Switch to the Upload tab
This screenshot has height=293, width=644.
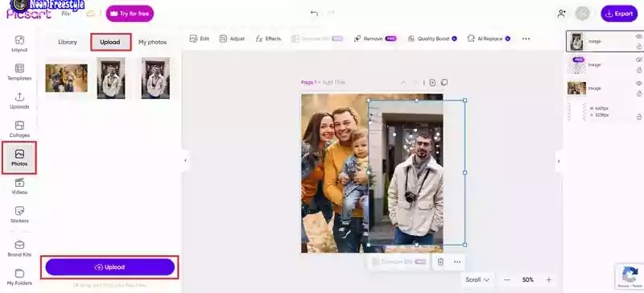(x=111, y=42)
